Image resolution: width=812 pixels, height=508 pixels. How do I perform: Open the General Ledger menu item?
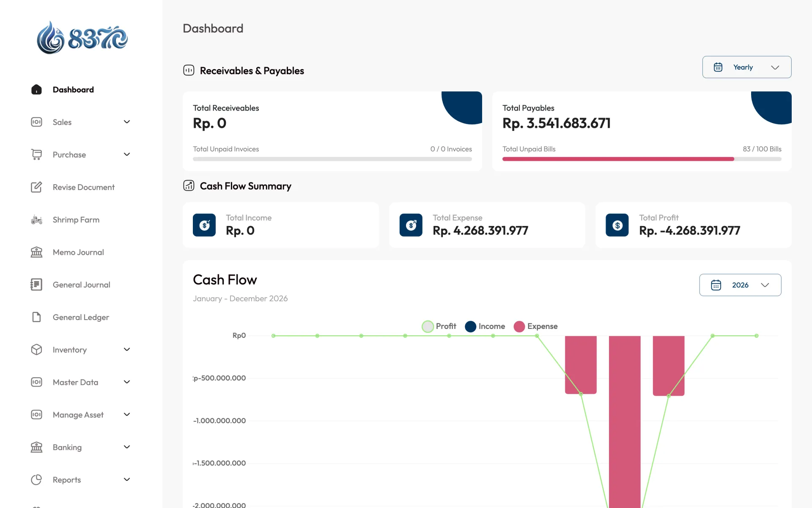coord(81,317)
